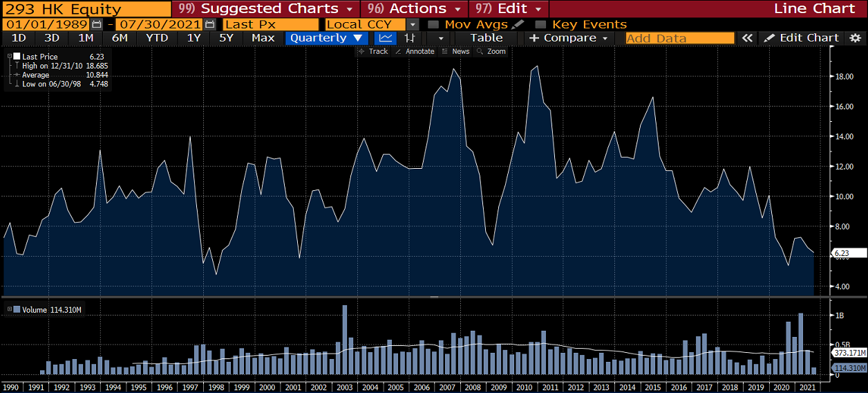Enable the Key Events checkbox

pos(541,24)
